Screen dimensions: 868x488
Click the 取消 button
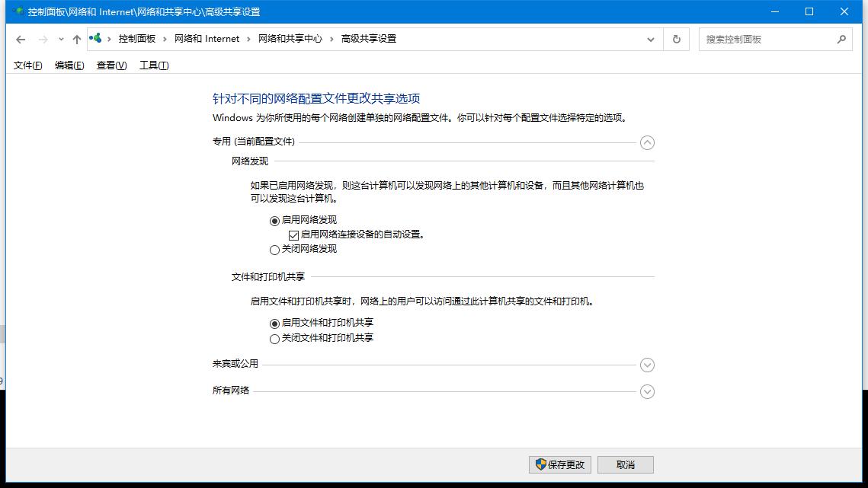pos(626,464)
